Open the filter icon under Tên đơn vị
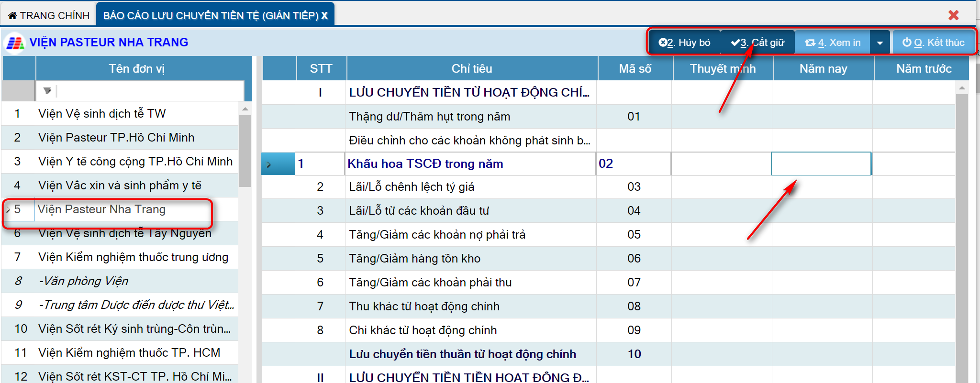980x383 pixels. tap(47, 90)
